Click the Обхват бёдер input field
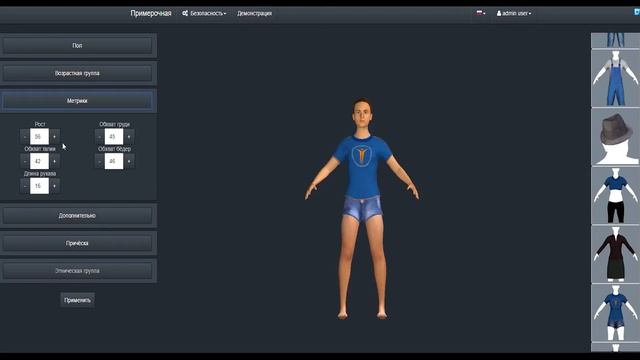This screenshot has height=360, width=640. pos(114,161)
